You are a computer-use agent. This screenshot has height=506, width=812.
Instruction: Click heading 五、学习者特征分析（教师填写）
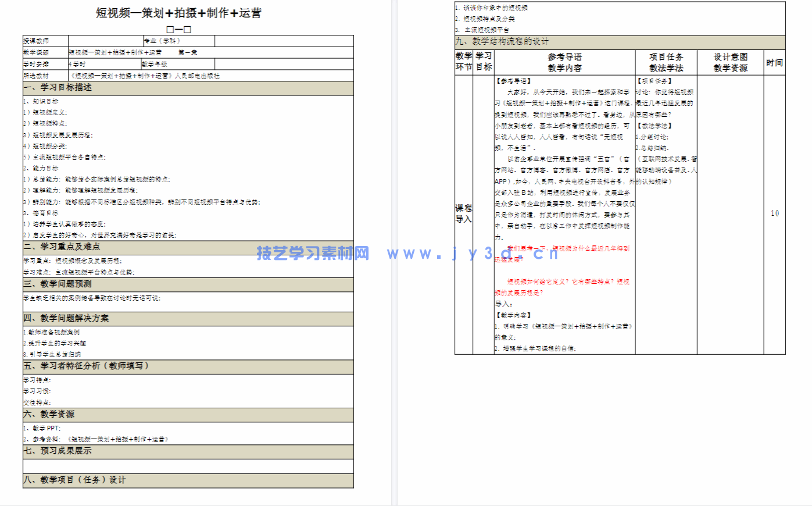pyautogui.click(x=87, y=366)
